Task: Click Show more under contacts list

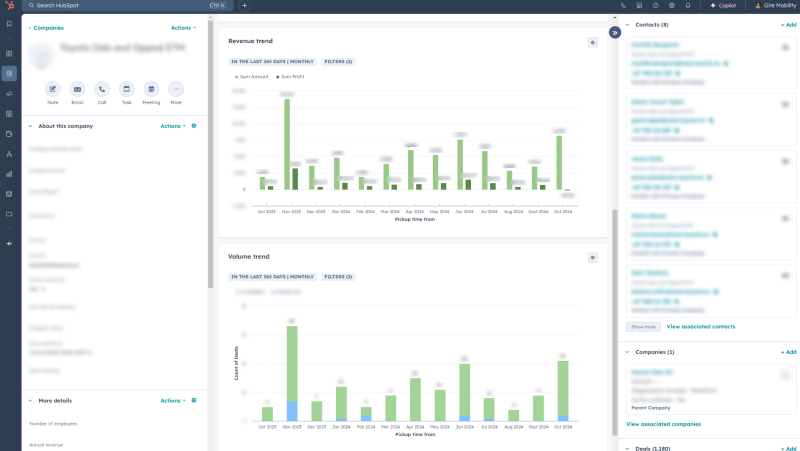Action: click(x=643, y=327)
